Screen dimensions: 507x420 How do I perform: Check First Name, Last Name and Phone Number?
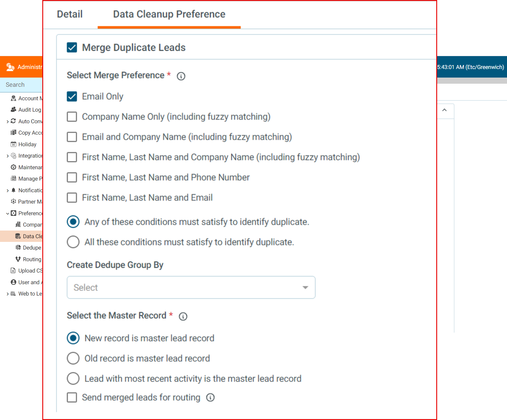point(72,177)
